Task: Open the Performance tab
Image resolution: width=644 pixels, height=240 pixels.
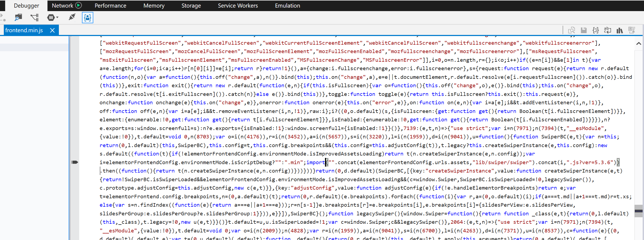Action: click(110, 5)
